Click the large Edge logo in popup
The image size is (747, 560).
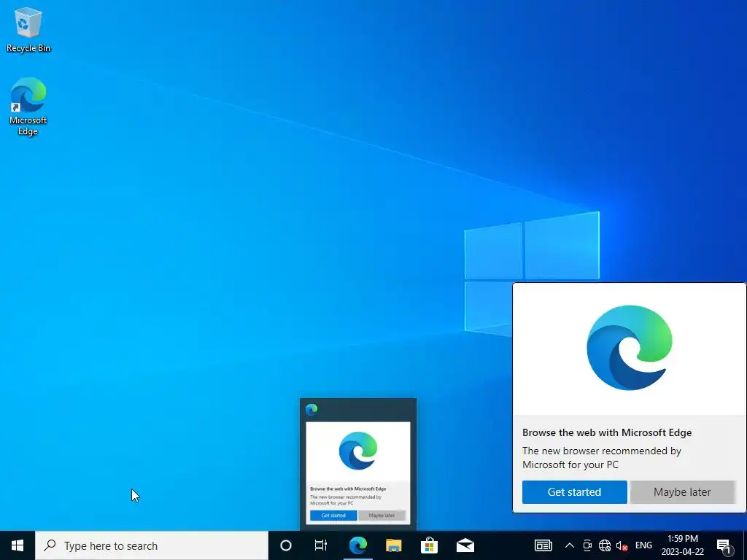(x=630, y=348)
